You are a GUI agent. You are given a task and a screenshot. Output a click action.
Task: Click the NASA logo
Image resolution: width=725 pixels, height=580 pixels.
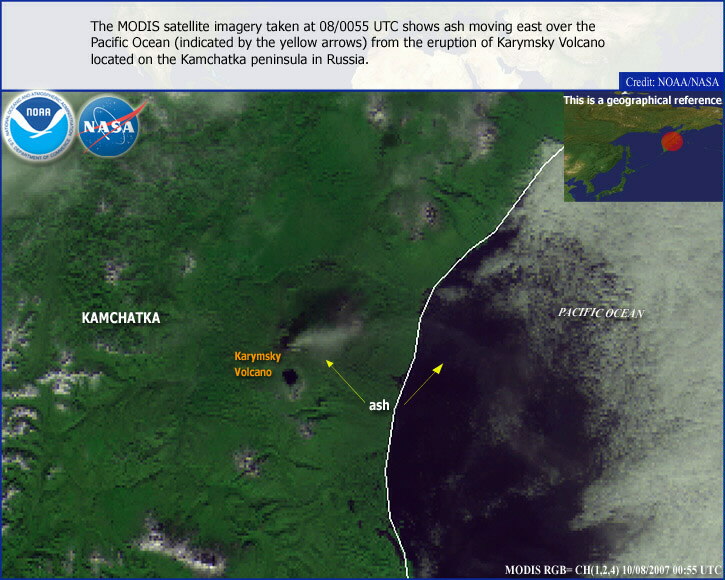pyautogui.click(x=109, y=126)
